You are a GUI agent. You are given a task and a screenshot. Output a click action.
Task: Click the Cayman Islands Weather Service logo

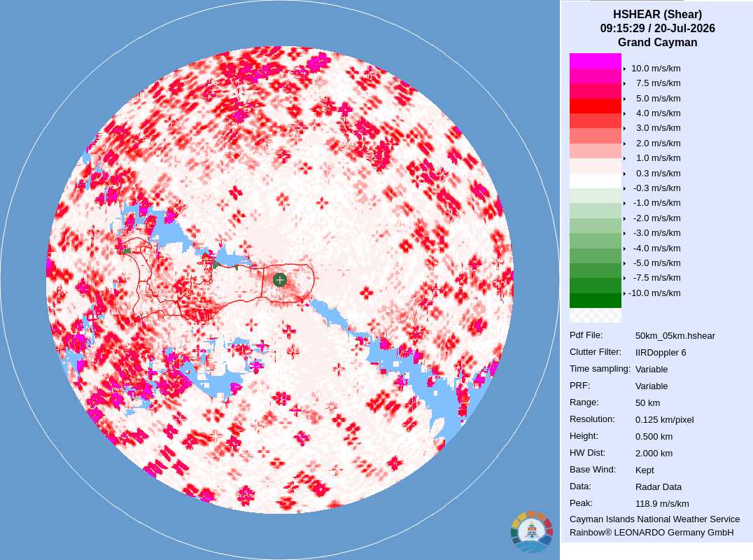[x=532, y=532]
